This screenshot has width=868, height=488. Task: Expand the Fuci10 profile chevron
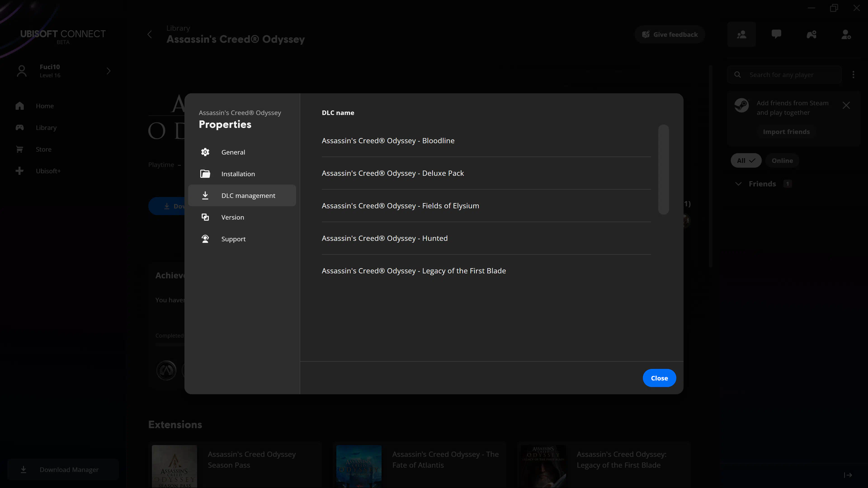108,71
